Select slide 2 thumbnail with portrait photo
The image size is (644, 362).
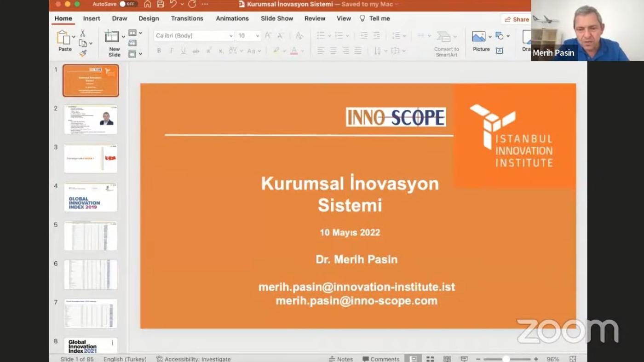[x=91, y=120]
